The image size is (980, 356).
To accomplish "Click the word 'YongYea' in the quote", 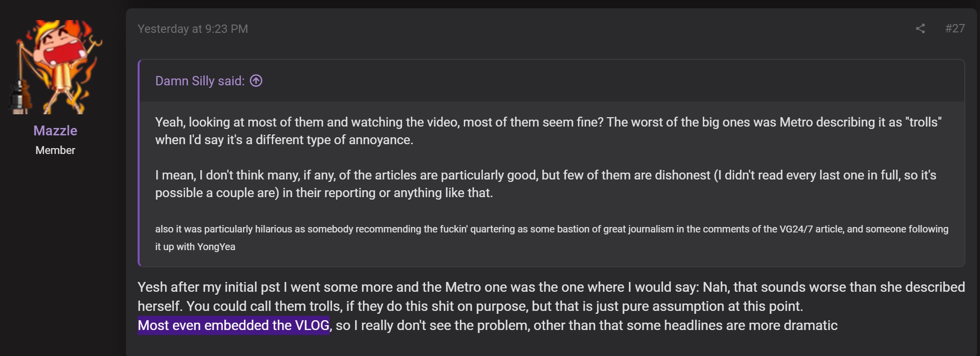I will pos(216,247).
